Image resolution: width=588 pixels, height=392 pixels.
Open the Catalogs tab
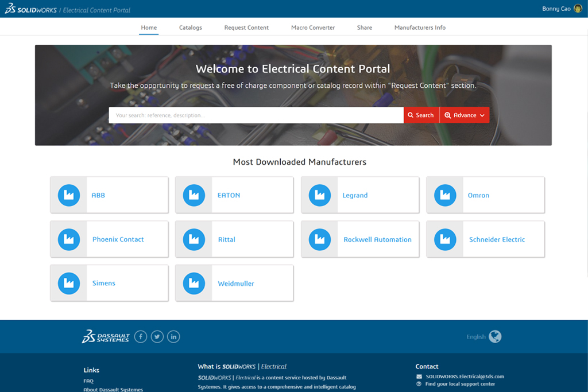pyautogui.click(x=191, y=28)
